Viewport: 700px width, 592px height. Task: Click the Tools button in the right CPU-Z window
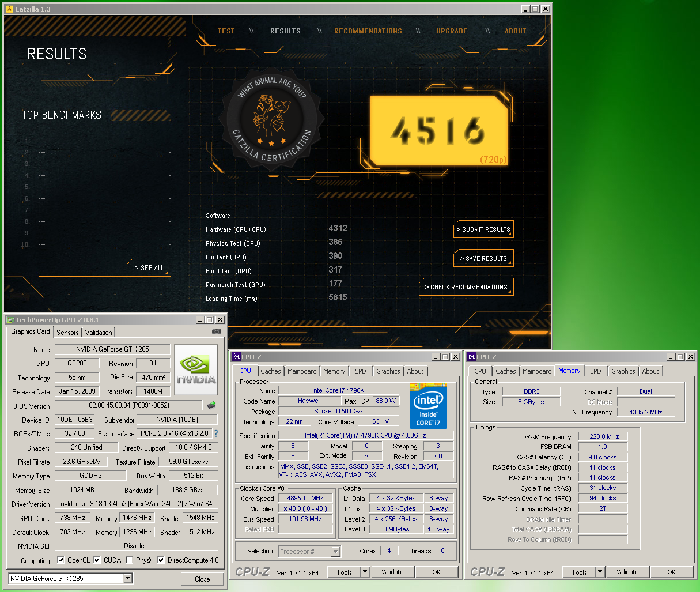coord(579,572)
